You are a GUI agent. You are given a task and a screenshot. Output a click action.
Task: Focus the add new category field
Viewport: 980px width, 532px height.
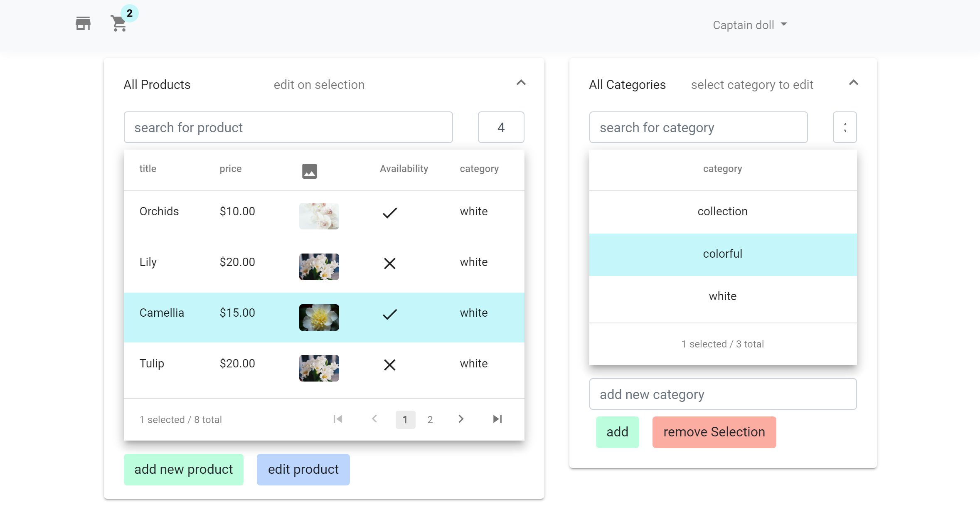click(x=723, y=394)
